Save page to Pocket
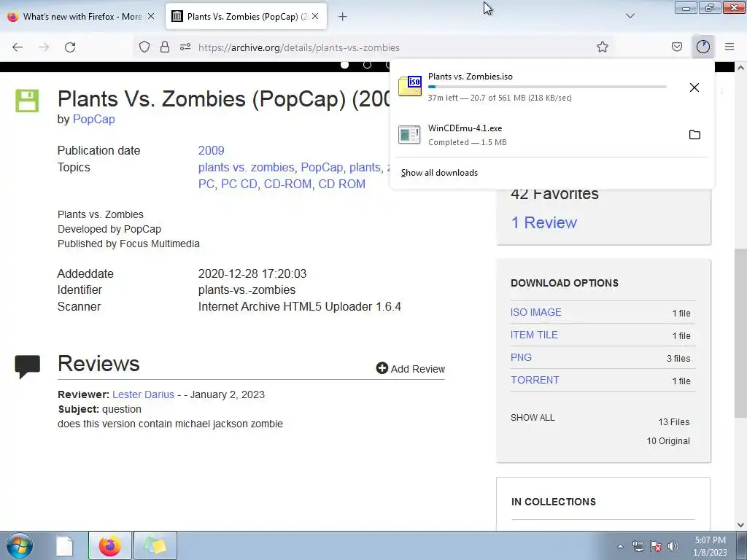747x560 pixels. 677,47
